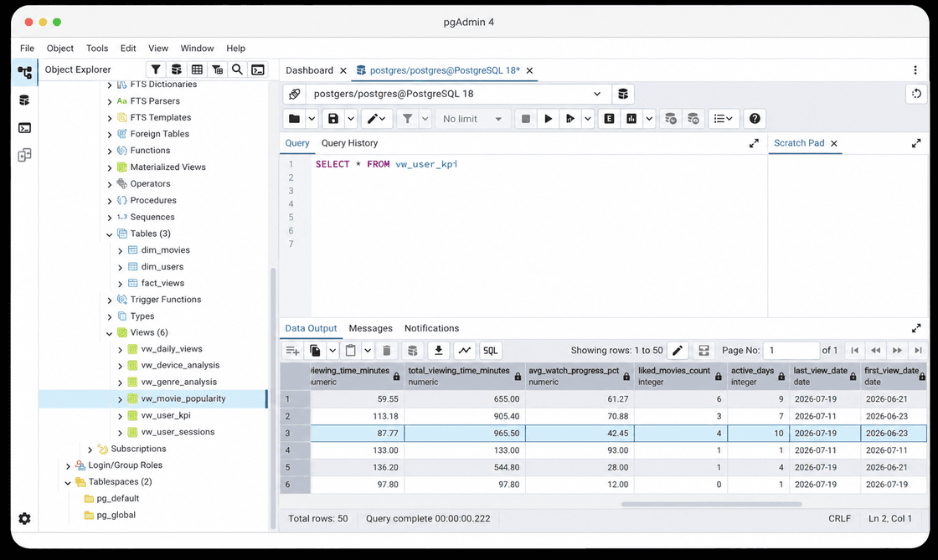Open the connection selector dropdown
Image resolution: width=938 pixels, height=560 pixels.
[x=597, y=94]
